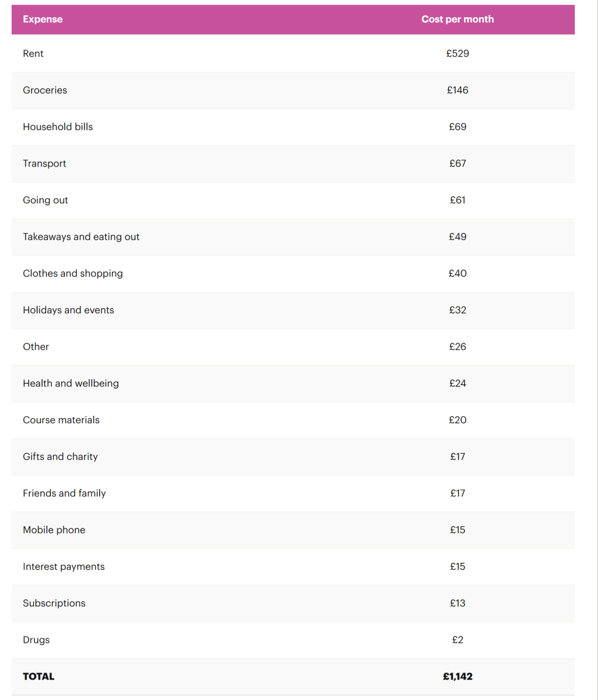The height and width of the screenshot is (700, 598).
Task: Click Takeaways and eating out label
Action: (81, 237)
